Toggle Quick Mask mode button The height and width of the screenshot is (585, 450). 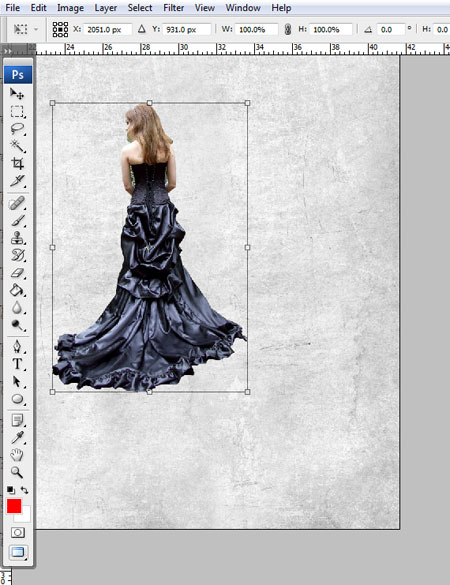(18, 532)
